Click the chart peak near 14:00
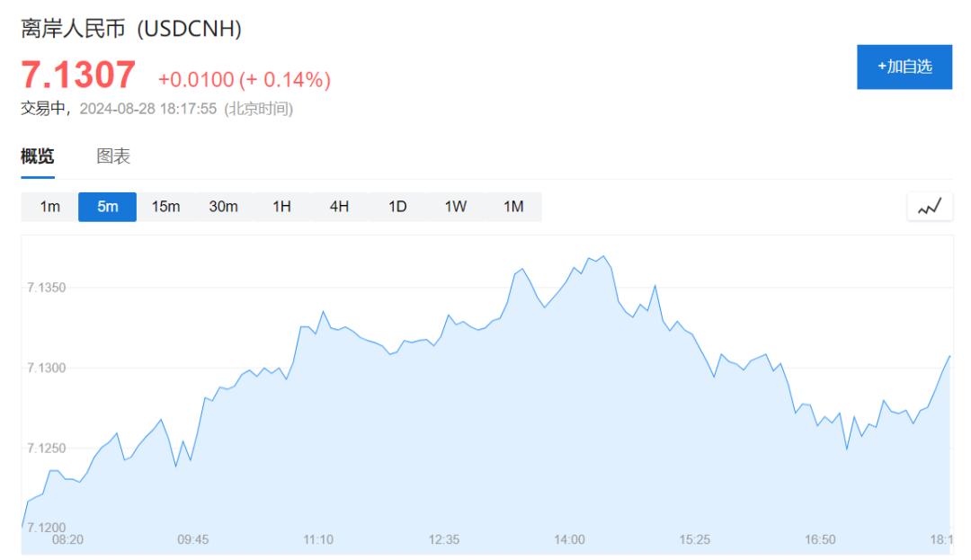Viewport: 971px width, 560px height. point(602,256)
